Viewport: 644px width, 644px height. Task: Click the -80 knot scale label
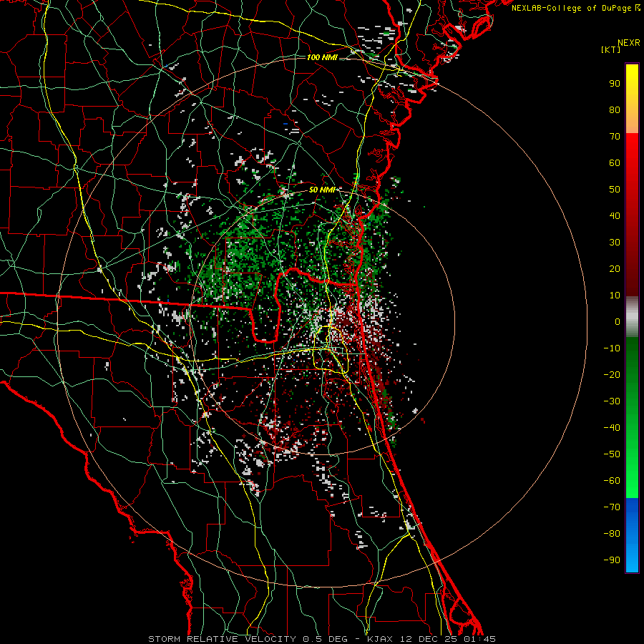612,534
